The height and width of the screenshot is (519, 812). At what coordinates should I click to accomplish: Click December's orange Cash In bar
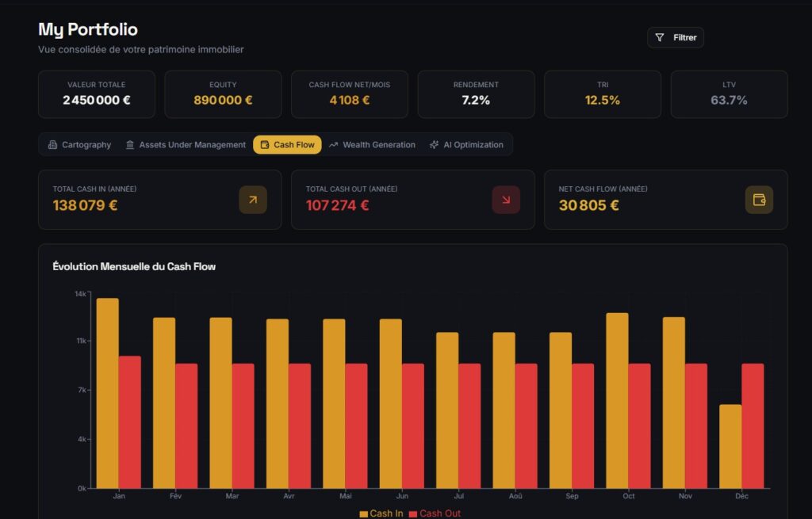(730, 444)
